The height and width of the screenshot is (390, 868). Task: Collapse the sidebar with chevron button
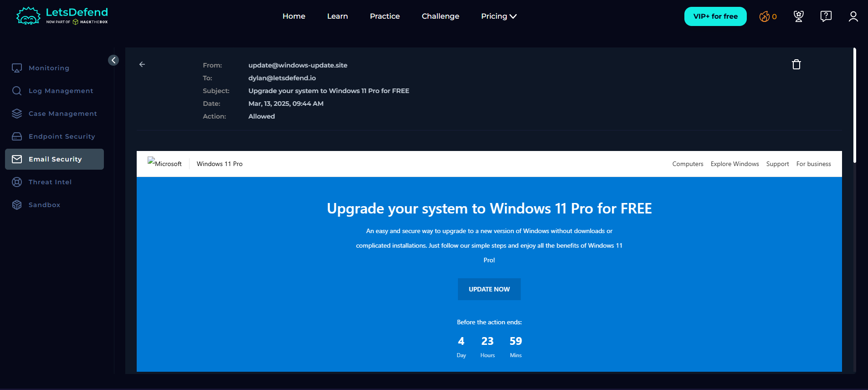coord(113,60)
